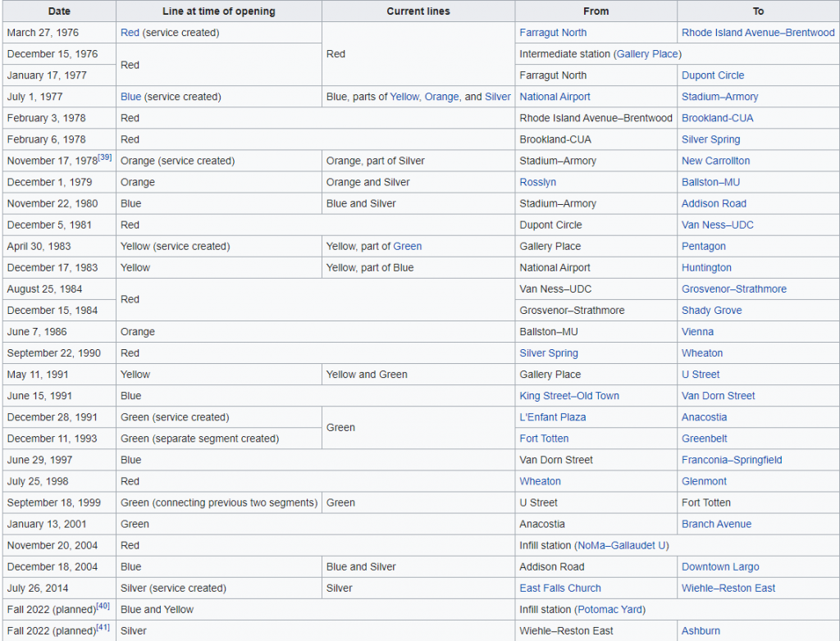This screenshot has width=840, height=641.
Task: Open the Silver Spring link in February 6, 1978 row
Action: pos(710,140)
